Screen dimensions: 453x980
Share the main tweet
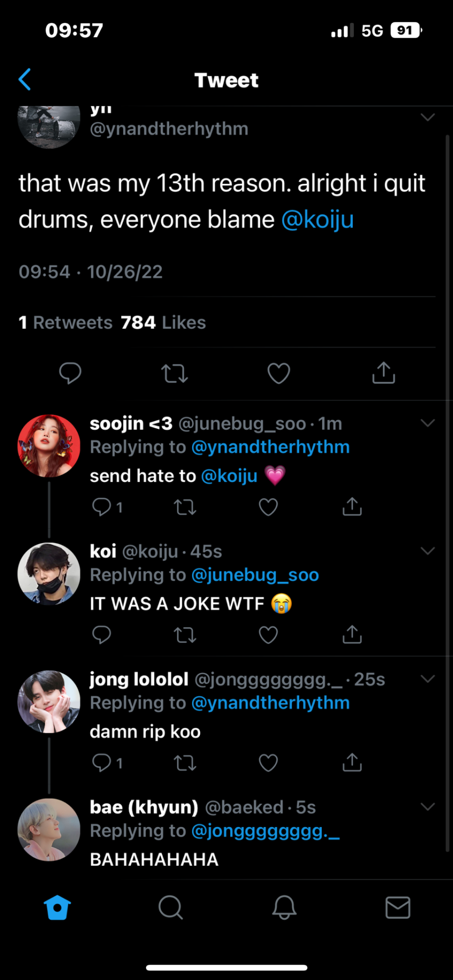(x=384, y=373)
